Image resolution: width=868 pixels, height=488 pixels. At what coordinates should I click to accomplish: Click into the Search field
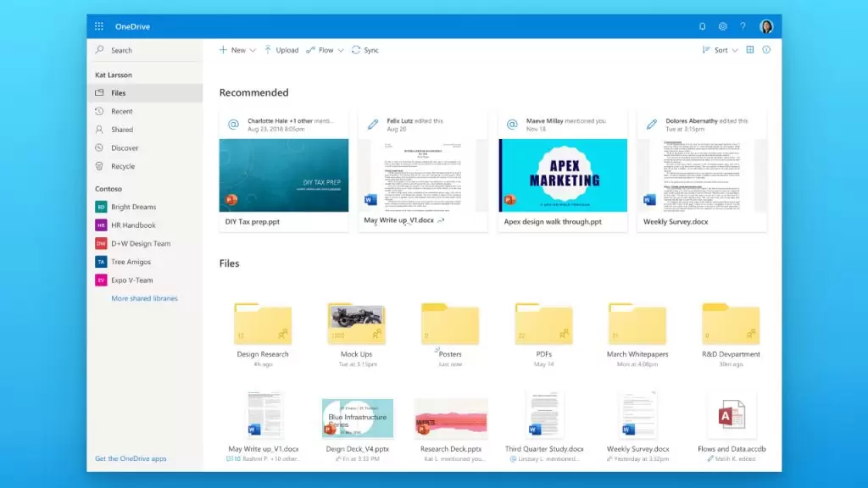(x=145, y=50)
